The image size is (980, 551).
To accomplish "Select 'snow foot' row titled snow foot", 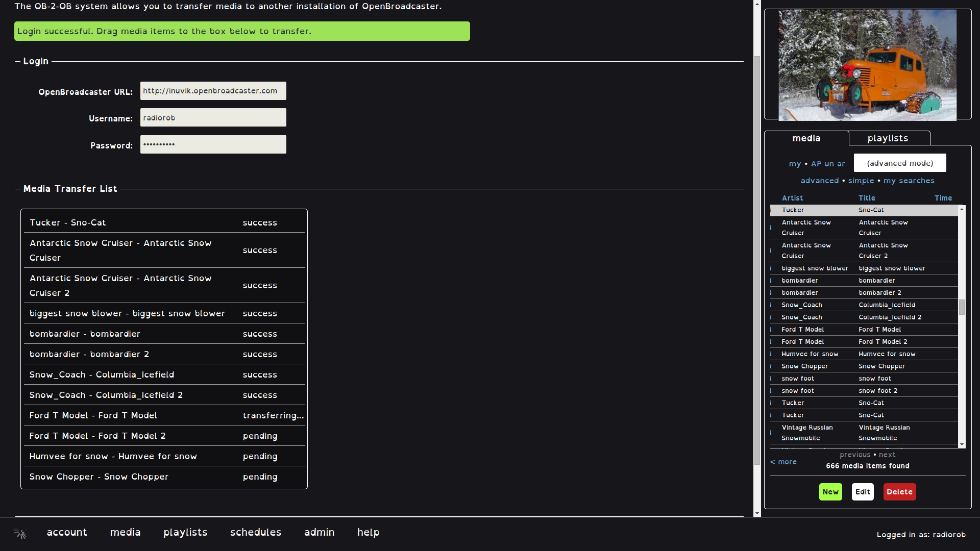I will [x=864, y=379].
